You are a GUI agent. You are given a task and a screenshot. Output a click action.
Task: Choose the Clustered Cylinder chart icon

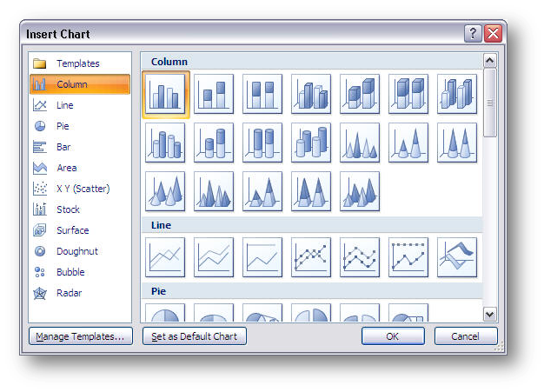pos(165,143)
